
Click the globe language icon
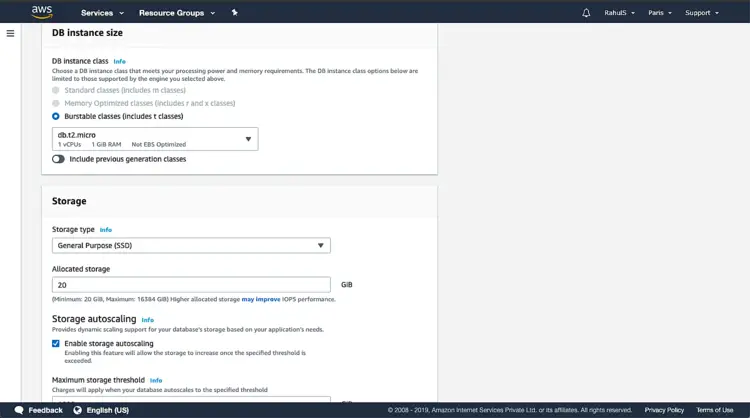point(77,410)
